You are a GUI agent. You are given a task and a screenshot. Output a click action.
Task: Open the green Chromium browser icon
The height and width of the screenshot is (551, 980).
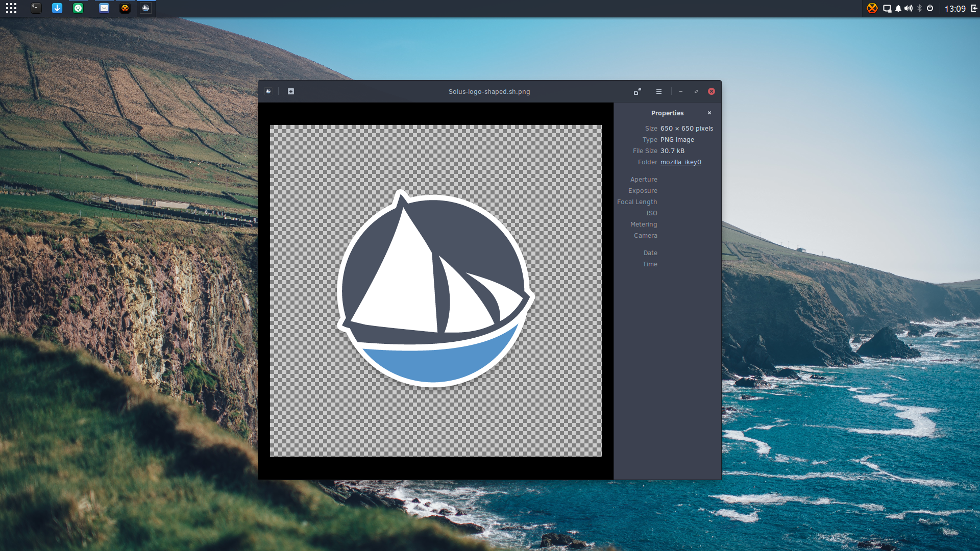[x=78, y=8]
